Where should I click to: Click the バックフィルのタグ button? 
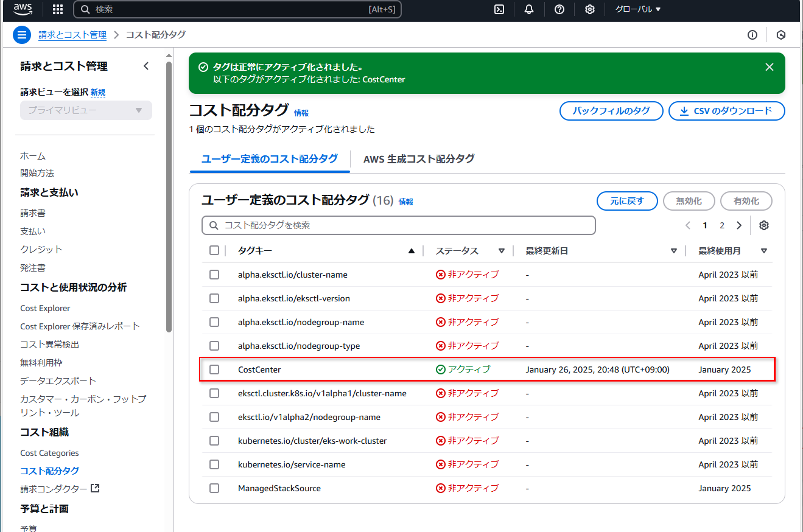(x=611, y=111)
